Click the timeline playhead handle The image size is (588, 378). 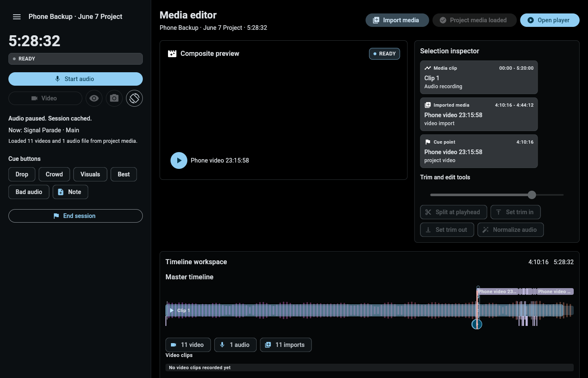[477, 324]
